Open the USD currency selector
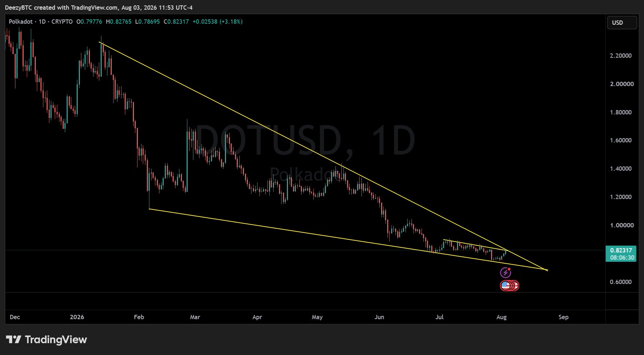 click(622, 23)
